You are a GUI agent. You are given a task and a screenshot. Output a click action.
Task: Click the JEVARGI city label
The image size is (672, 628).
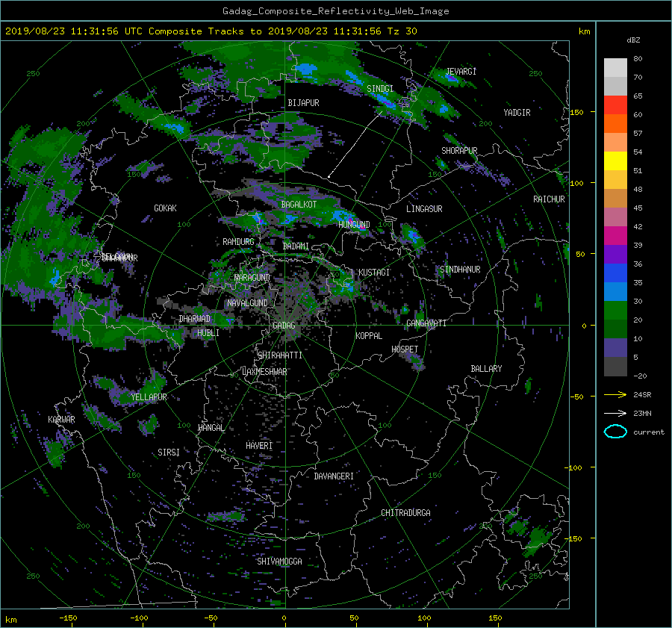pos(461,71)
